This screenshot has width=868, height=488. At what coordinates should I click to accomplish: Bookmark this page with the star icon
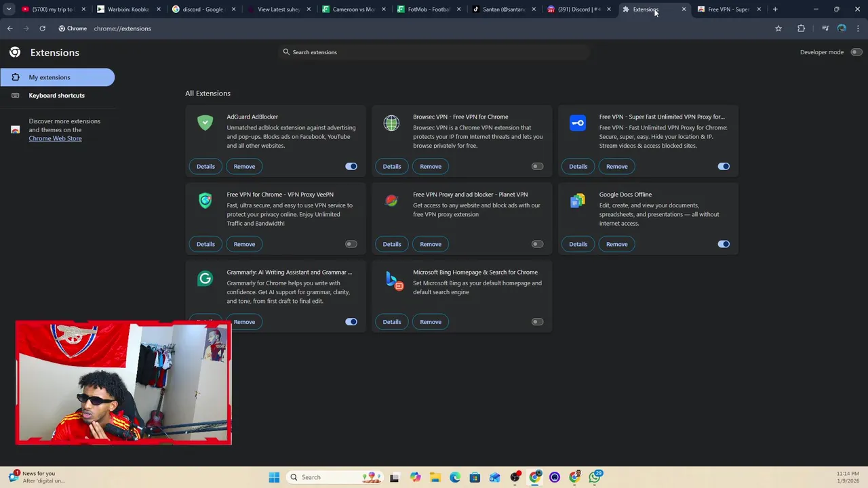tap(778, 28)
